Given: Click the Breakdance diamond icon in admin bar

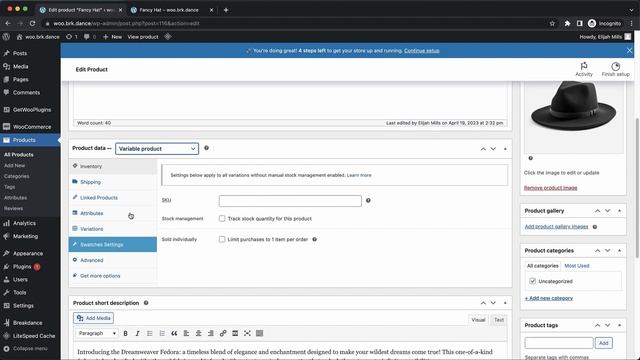Looking at the screenshot, I should [x=168, y=37].
